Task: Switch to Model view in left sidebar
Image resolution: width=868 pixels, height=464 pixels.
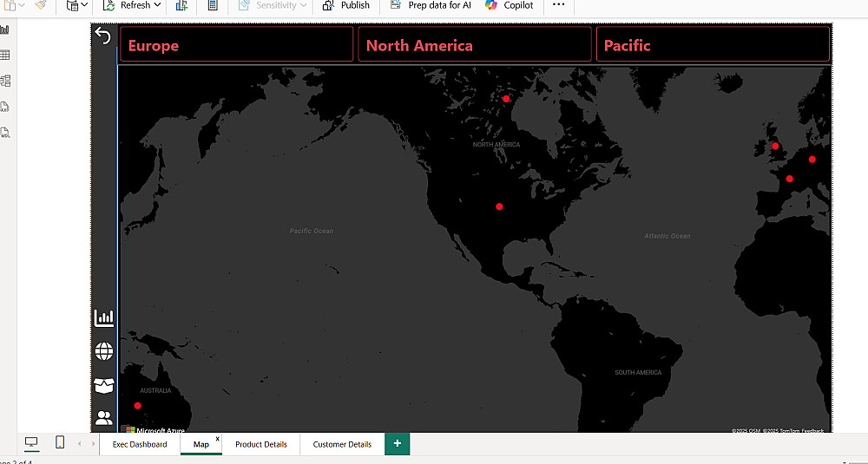Action: coord(5,81)
